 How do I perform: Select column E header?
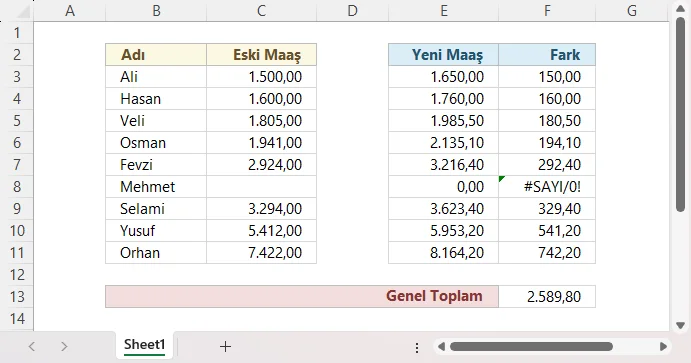(443, 11)
